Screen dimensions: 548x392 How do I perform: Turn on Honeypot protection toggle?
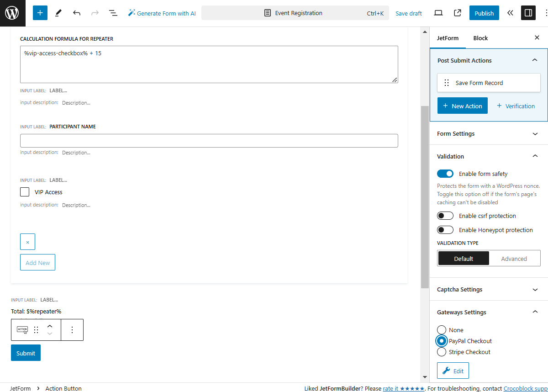coord(445,230)
